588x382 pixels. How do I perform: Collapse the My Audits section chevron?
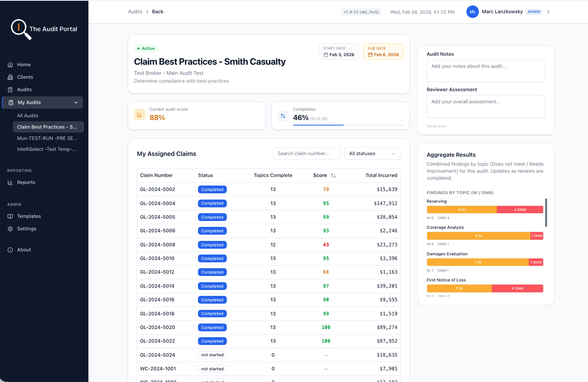(76, 102)
